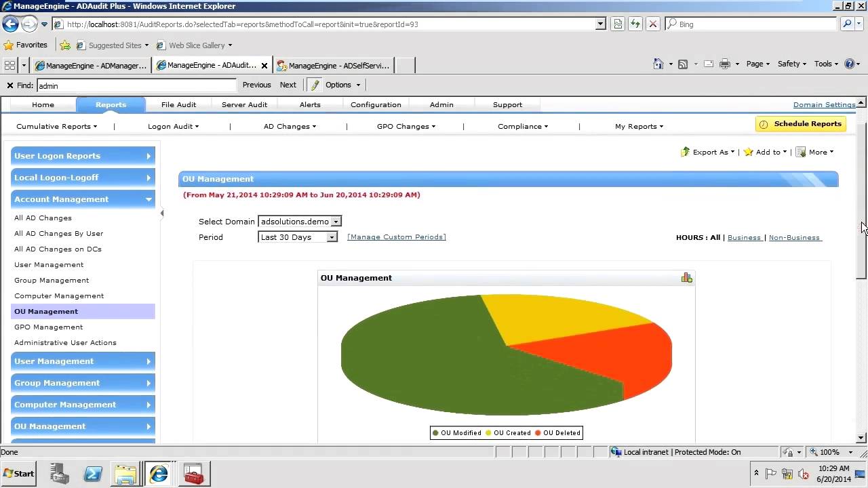Expand the Logon Audit menu
The image size is (868, 488).
click(x=173, y=126)
